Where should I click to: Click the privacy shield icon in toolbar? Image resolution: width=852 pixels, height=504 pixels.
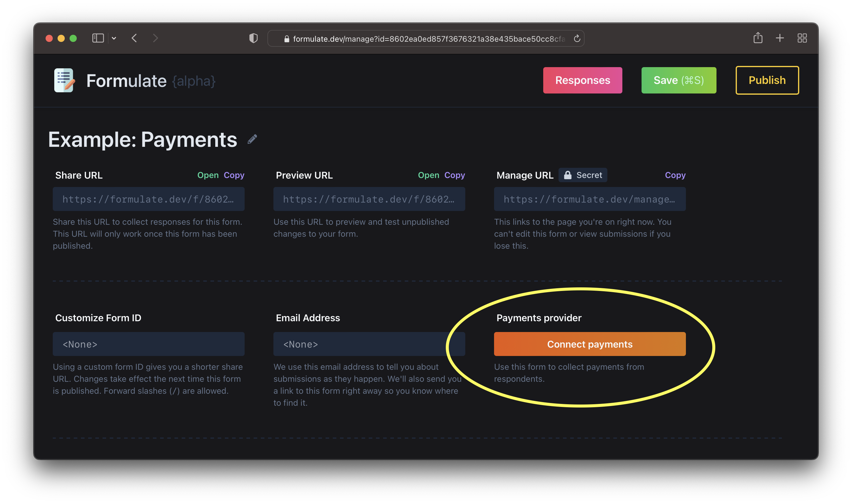click(253, 38)
